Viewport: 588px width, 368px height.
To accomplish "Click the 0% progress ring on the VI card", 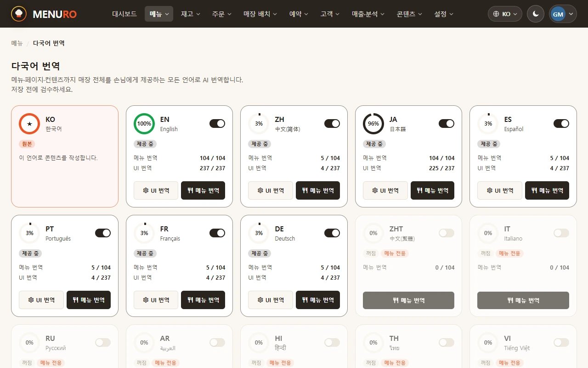I will (488, 343).
